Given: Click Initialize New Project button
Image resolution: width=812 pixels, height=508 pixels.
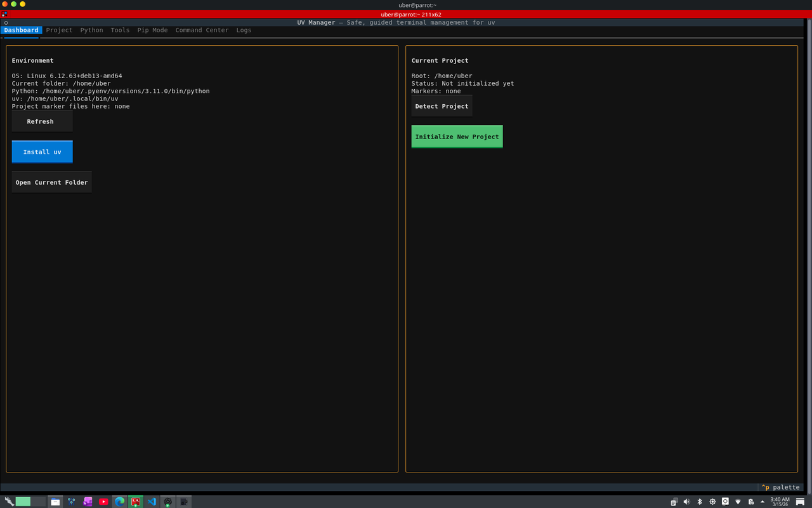Looking at the screenshot, I should [x=457, y=137].
